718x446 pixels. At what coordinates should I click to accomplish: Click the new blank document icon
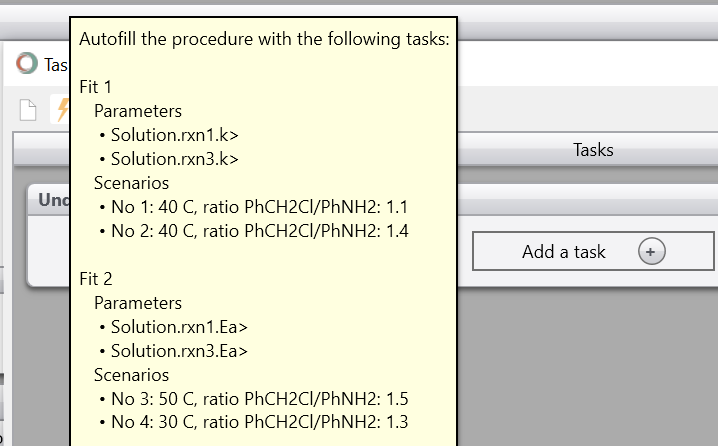click(29, 110)
